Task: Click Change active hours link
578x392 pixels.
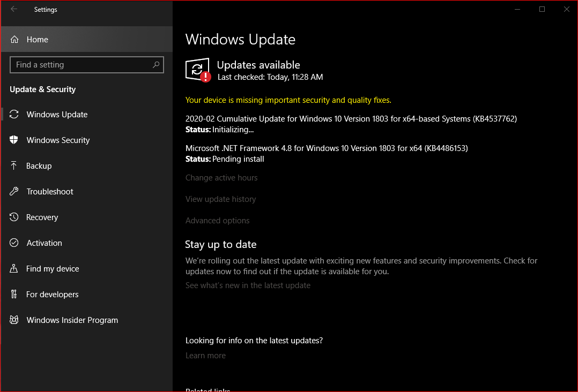Action: (x=221, y=178)
